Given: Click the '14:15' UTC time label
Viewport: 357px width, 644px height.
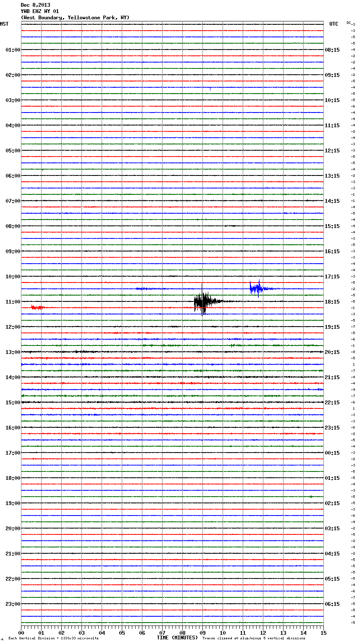Looking at the screenshot, I should point(332,201).
